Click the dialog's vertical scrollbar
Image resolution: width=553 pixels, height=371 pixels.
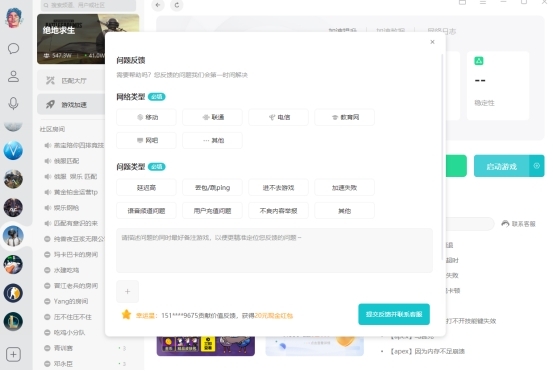(x=442, y=158)
